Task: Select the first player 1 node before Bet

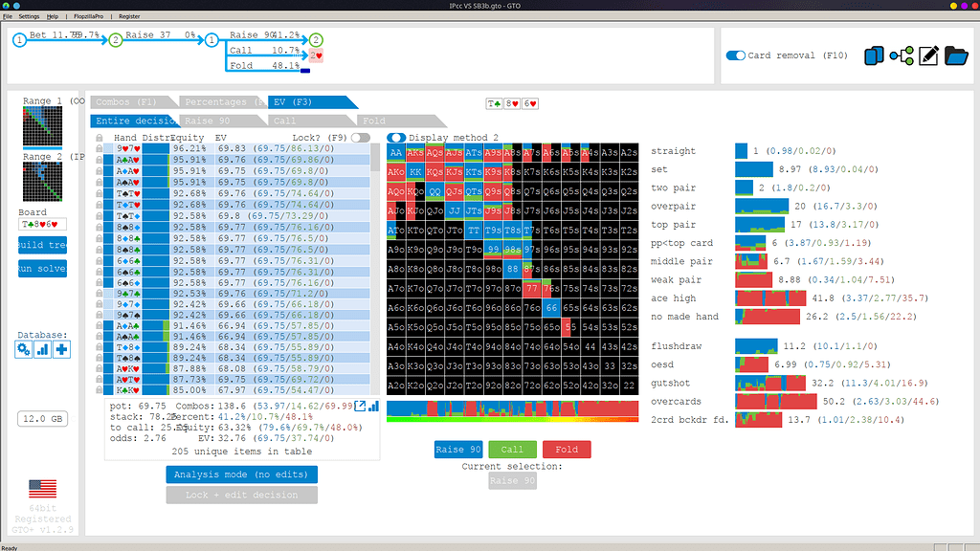Action: point(19,39)
